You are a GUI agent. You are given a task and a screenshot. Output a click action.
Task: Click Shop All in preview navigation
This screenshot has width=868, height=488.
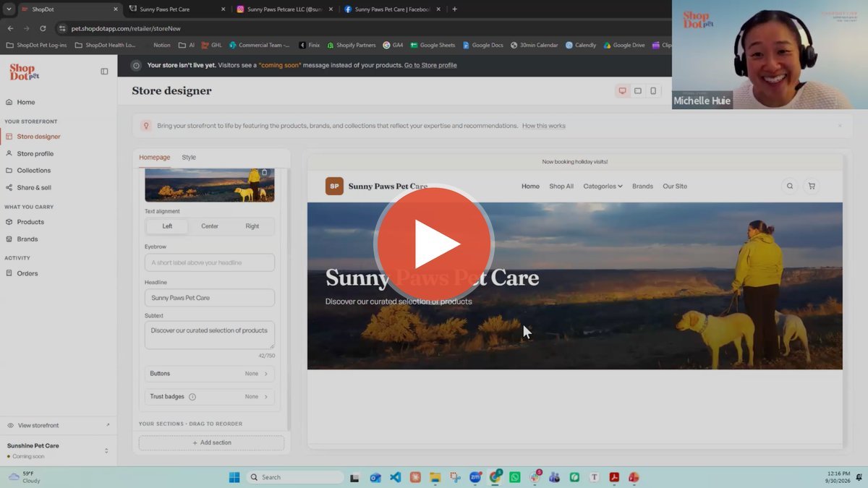pos(561,187)
